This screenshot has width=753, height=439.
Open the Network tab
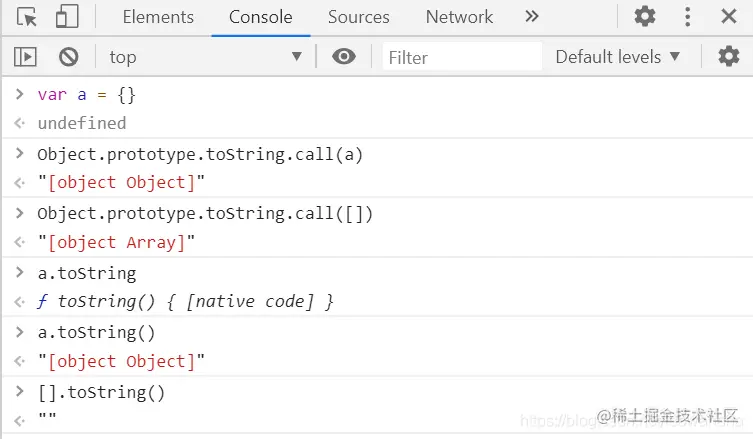point(459,17)
